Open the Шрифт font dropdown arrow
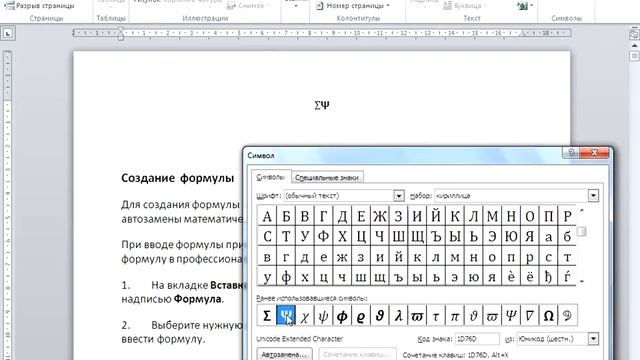This screenshot has width=640, height=360. point(399,196)
